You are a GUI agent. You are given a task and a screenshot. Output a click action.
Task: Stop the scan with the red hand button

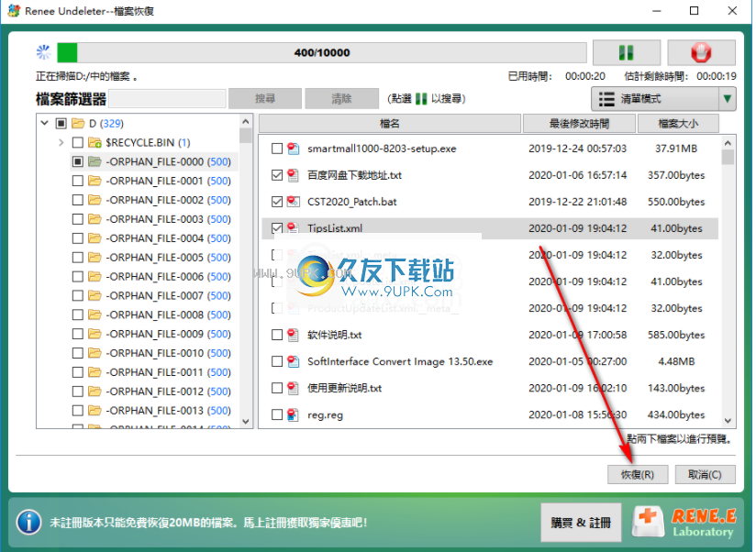click(701, 52)
